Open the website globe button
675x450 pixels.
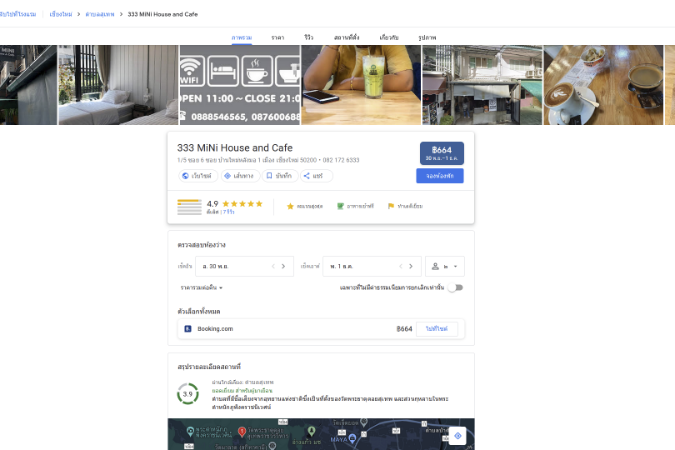(x=198, y=176)
